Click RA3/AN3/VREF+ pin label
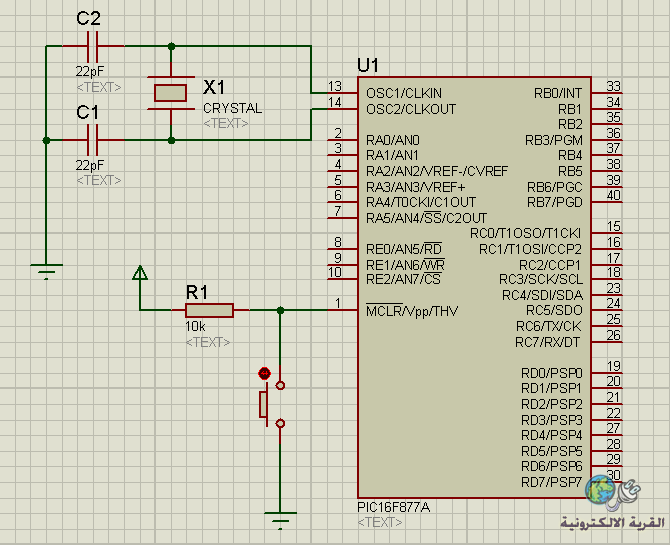 pyautogui.click(x=415, y=187)
